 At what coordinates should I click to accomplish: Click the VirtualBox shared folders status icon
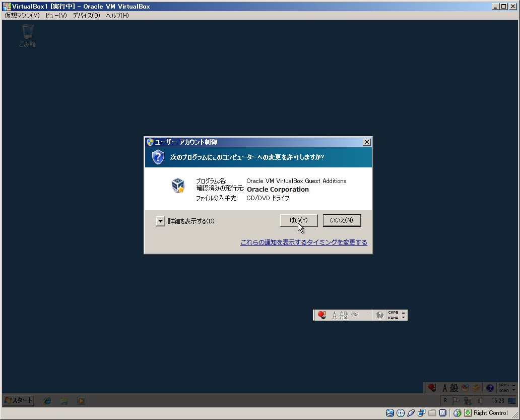pyautogui.click(x=432, y=413)
